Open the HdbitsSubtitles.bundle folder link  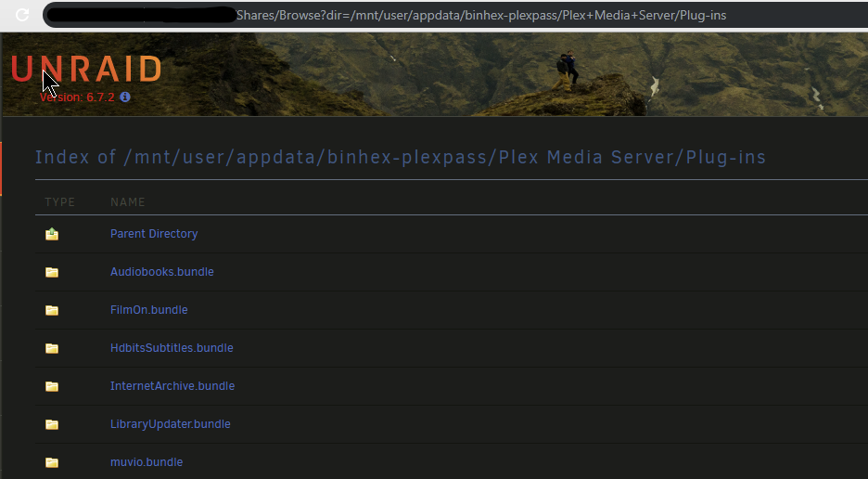click(172, 347)
